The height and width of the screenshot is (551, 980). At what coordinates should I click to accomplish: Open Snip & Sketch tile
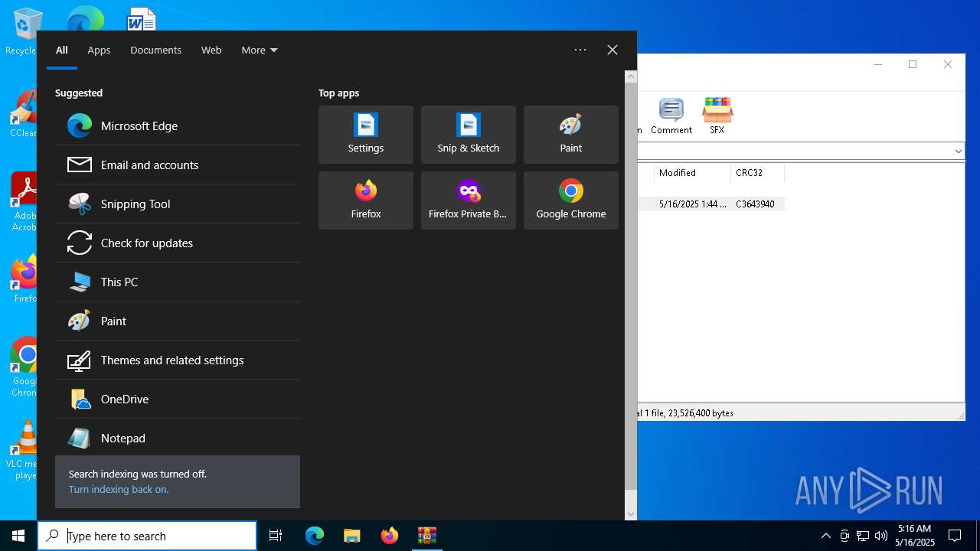click(469, 135)
